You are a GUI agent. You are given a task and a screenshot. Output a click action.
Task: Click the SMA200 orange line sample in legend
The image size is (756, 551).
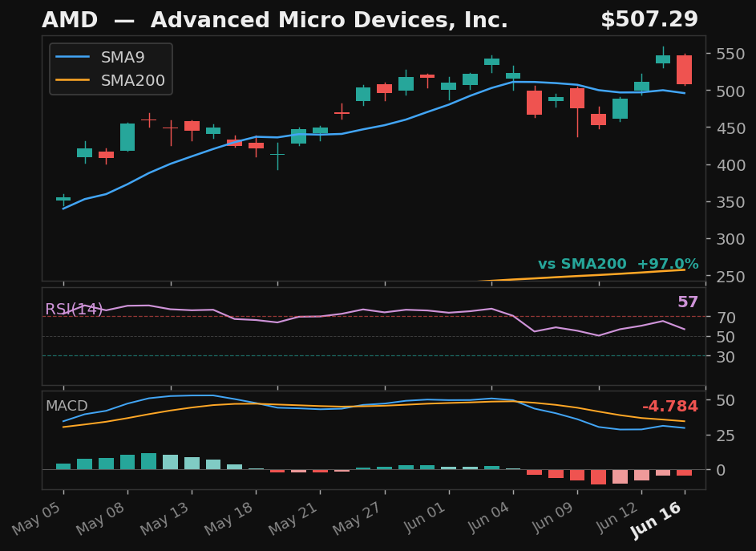coord(73,80)
